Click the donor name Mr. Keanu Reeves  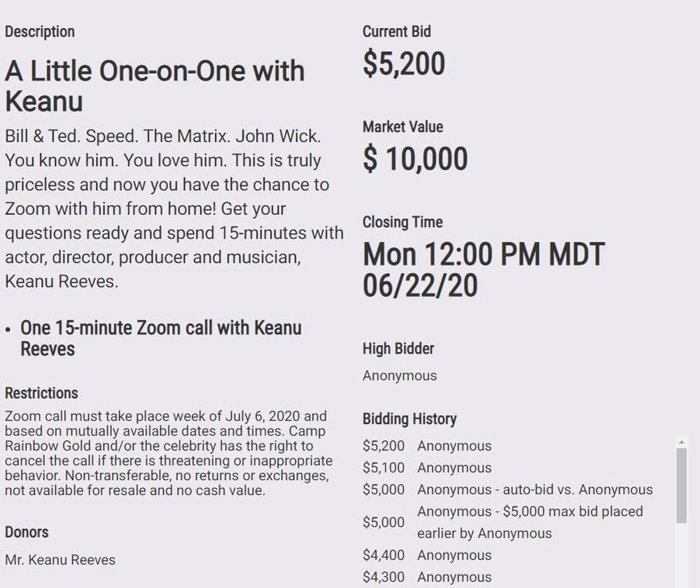point(60,560)
